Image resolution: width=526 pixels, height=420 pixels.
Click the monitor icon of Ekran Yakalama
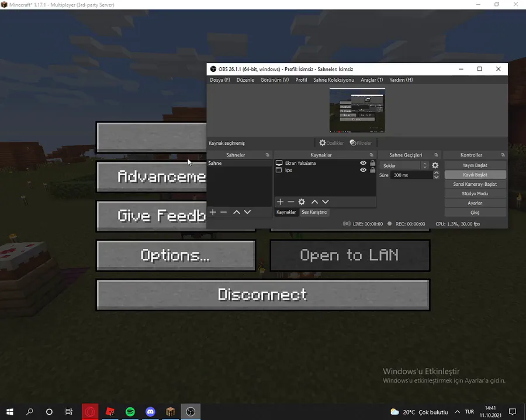[x=279, y=163]
